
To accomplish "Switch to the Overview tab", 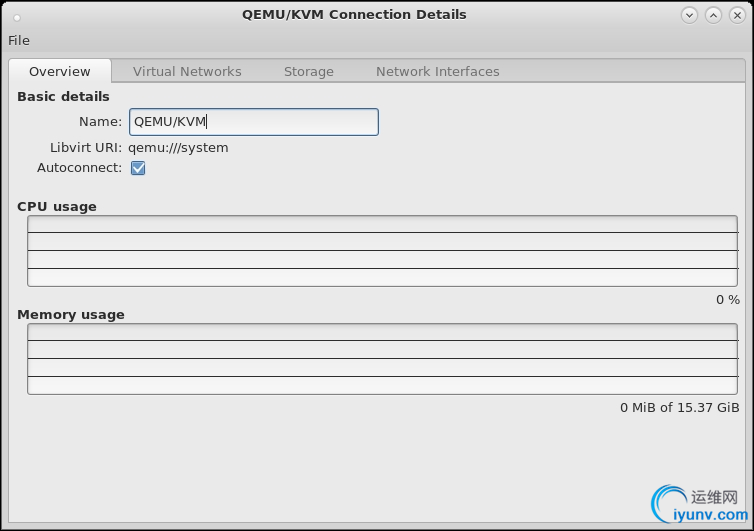I will click(x=60, y=71).
